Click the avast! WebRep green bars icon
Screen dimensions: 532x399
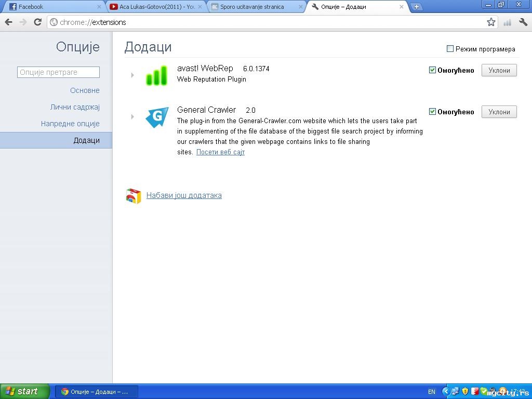point(156,75)
